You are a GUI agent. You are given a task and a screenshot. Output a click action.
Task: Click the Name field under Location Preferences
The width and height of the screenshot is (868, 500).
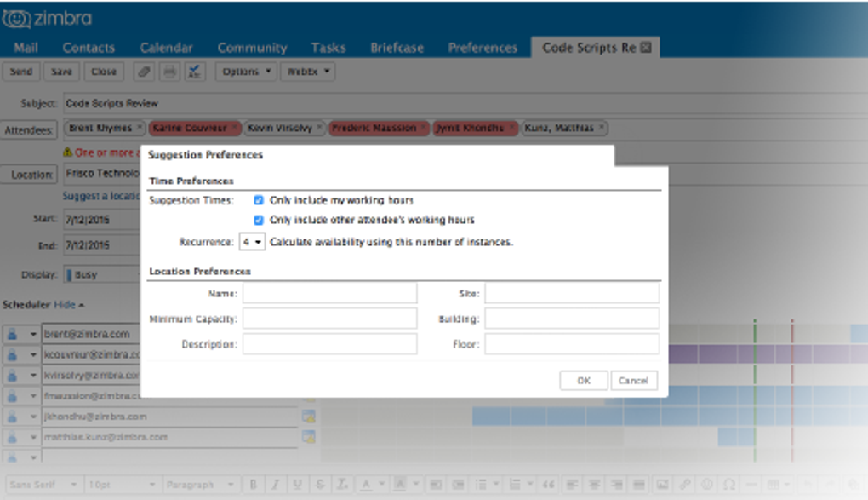(x=329, y=293)
